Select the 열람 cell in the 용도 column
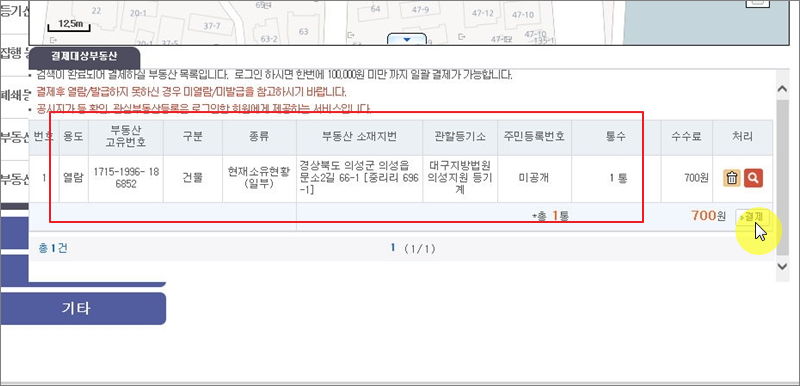This screenshot has height=386, width=800. click(73, 178)
